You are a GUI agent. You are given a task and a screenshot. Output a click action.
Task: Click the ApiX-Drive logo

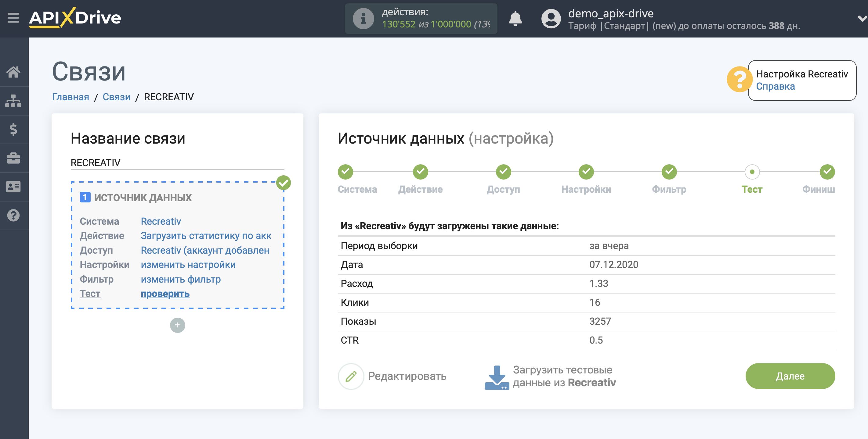(75, 17)
